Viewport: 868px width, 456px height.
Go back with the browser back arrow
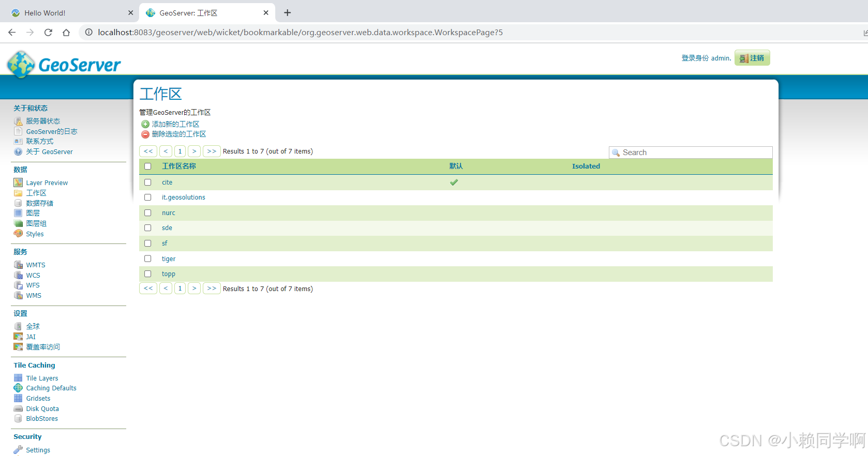[12, 32]
